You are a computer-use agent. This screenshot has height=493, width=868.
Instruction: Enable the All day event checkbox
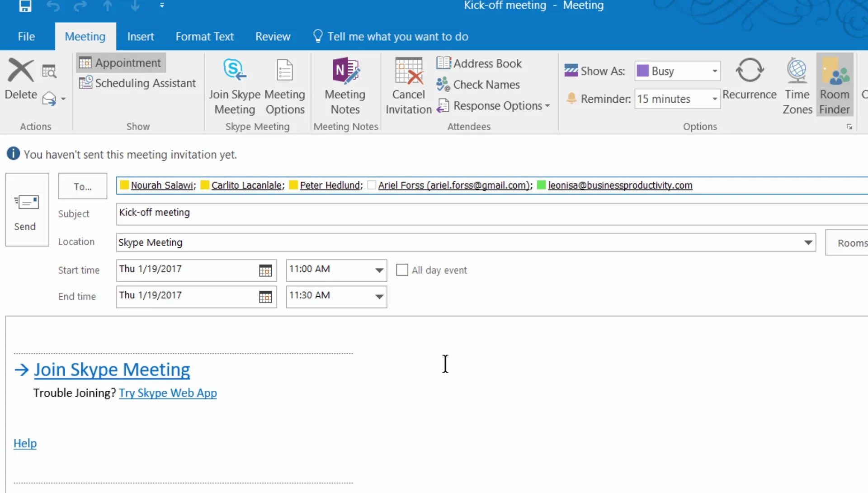tap(402, 270)
